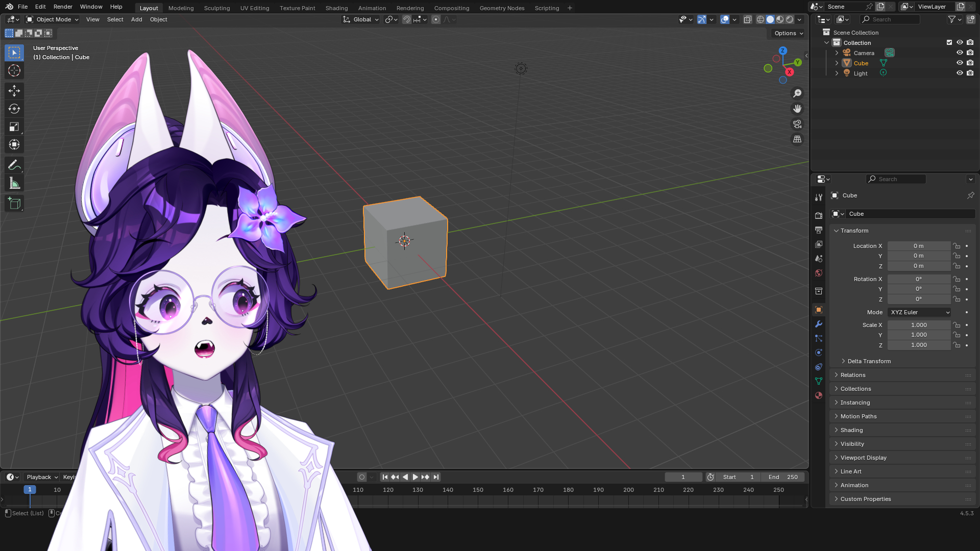Image resolution: width=980 pixels, height=551 pixels.
Task: Select the Scale tool
Action: 14,127
